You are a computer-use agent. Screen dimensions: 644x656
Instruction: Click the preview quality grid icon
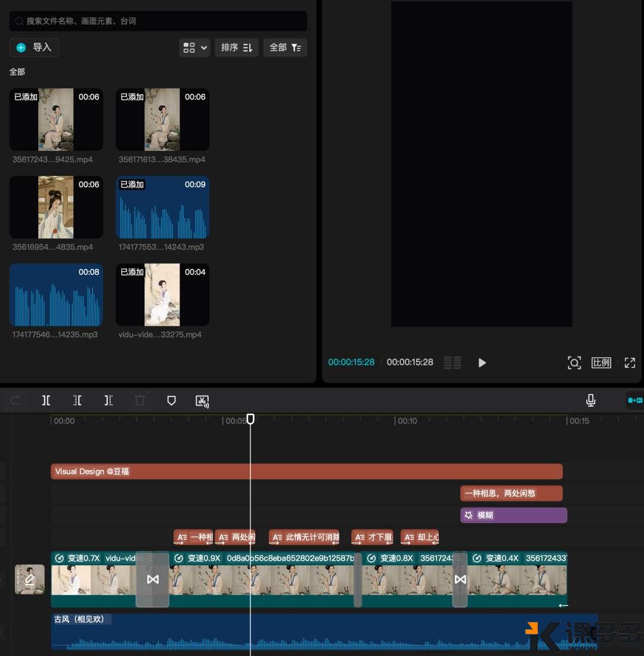[453, 363]
